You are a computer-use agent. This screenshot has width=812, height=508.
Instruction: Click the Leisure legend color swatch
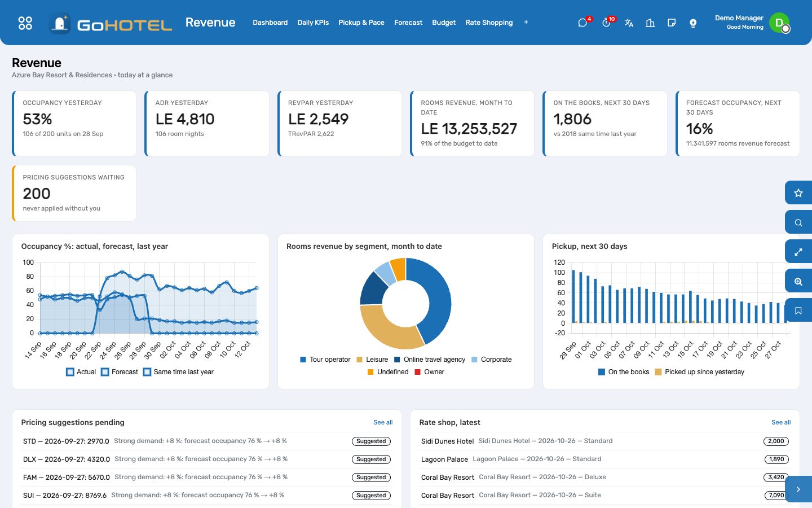(x=360, y=360)
